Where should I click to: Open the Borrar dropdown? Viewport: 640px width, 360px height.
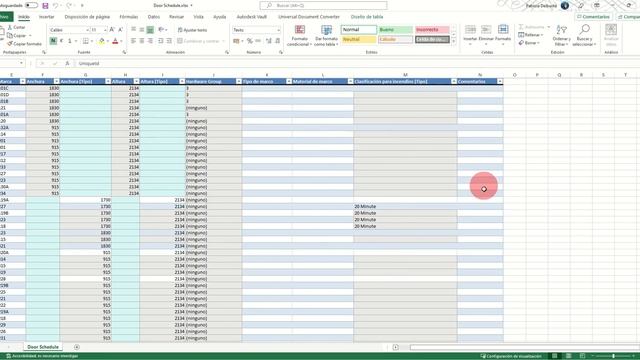click(529, 43)
